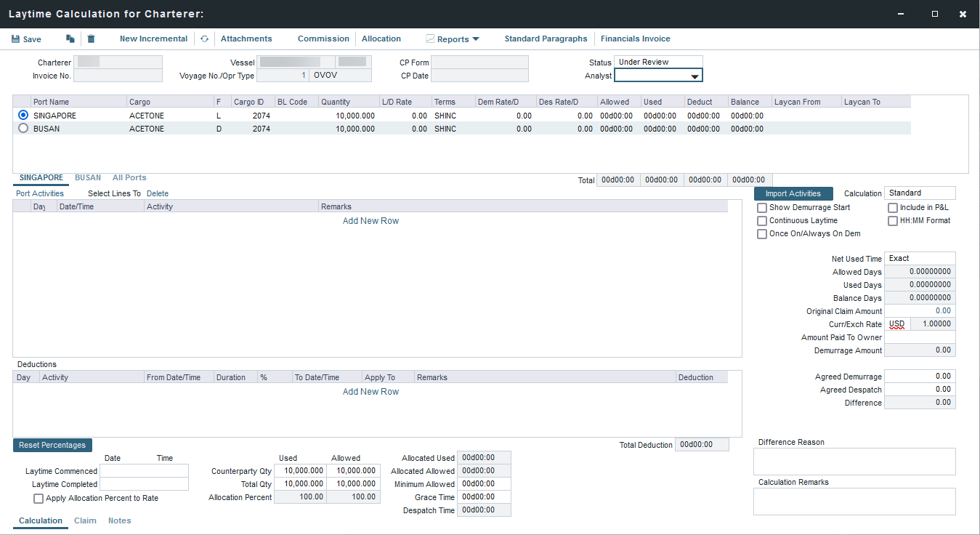The width and height of the screenshot is (980, 535).
Task: Click the refresh arrows icon
Action: (204, 39)
